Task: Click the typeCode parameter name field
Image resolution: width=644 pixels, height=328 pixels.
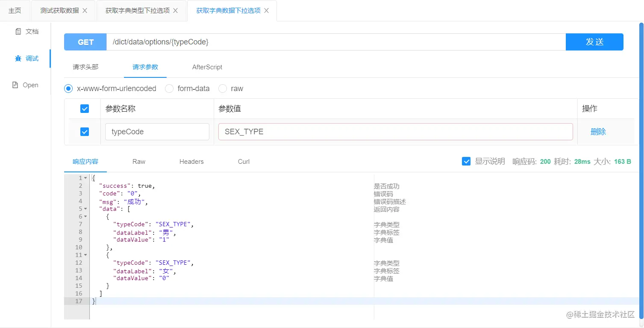Action: coord(157,132)
